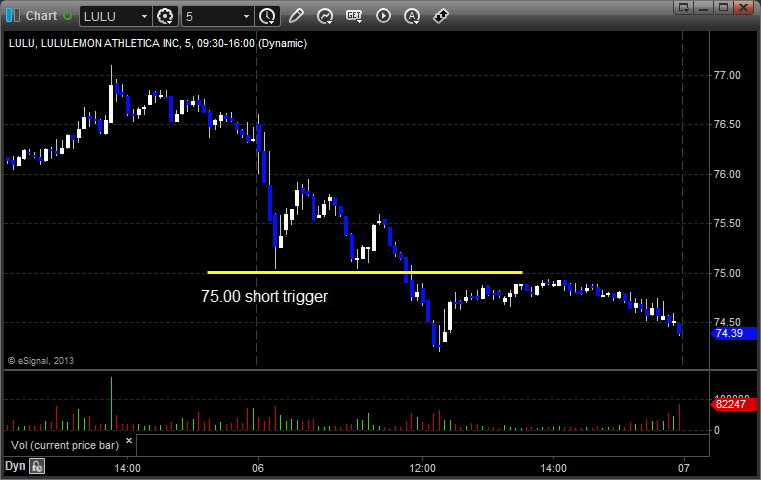The image size is (761, 480).
Task: Select the pencil drawing tools icon
Action: (x=296, y=16)
